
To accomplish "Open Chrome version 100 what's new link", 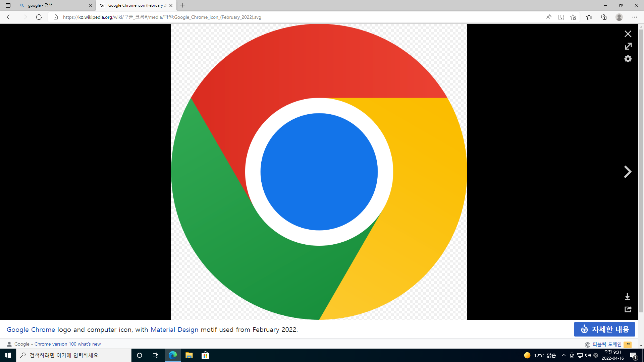I will (x=67, y=344).
